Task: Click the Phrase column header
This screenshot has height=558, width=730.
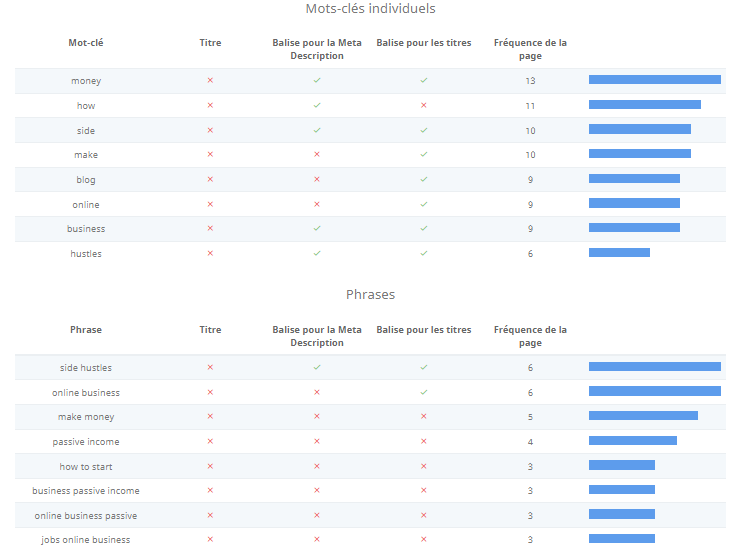Action: click(x=85, y=330)
